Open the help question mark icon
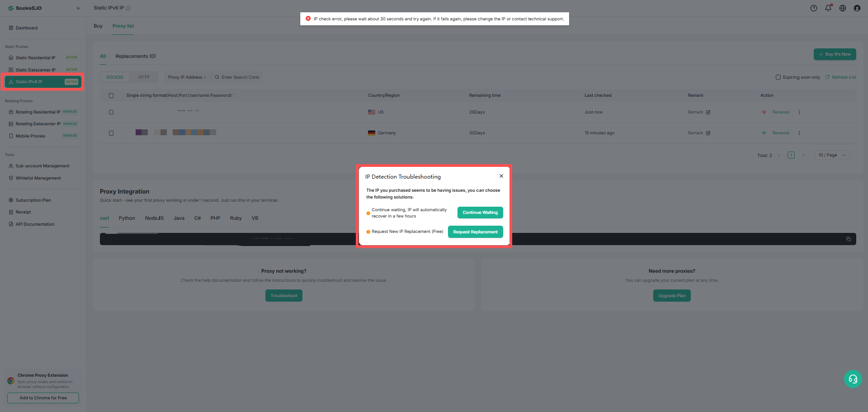The width and height of the screenshot is (868, 412). point(814,8)
